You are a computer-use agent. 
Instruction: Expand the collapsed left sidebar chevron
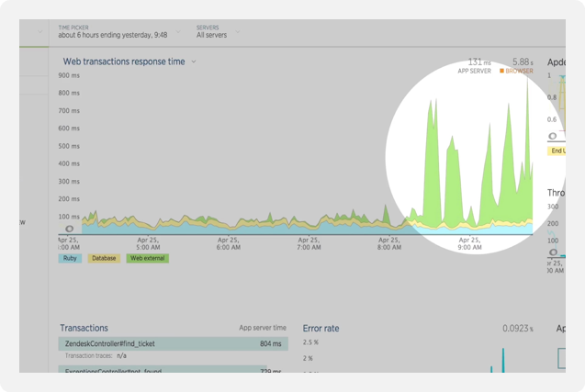pyautogui.click(x=39, y=32)
